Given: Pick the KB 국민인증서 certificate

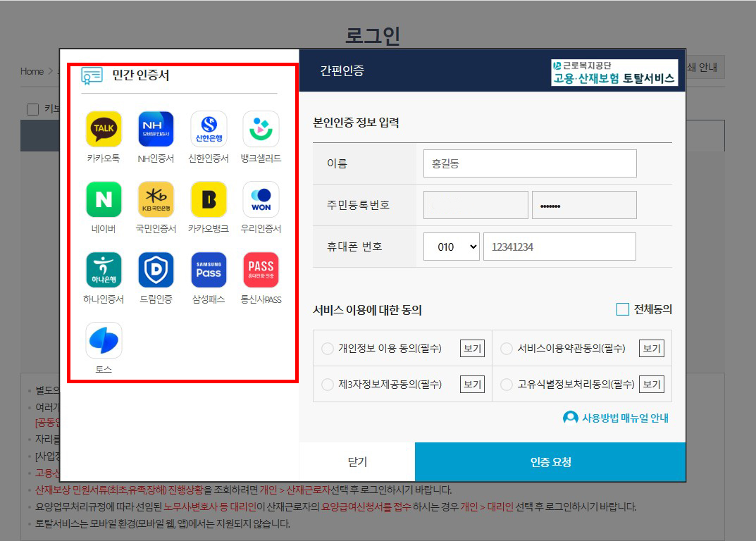Looking at the screenshot, I should click(155, 199).
